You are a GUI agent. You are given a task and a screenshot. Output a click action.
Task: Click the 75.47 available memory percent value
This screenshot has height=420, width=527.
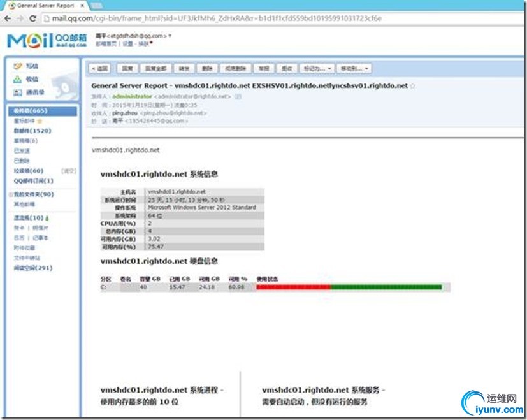pyautogui.click(x=155, y=247)
